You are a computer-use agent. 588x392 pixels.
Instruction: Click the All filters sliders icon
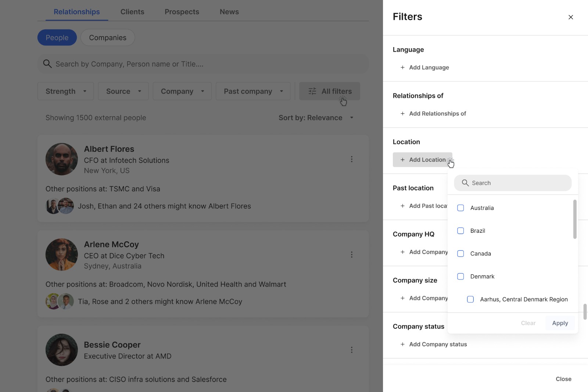[x=312, y=91]
